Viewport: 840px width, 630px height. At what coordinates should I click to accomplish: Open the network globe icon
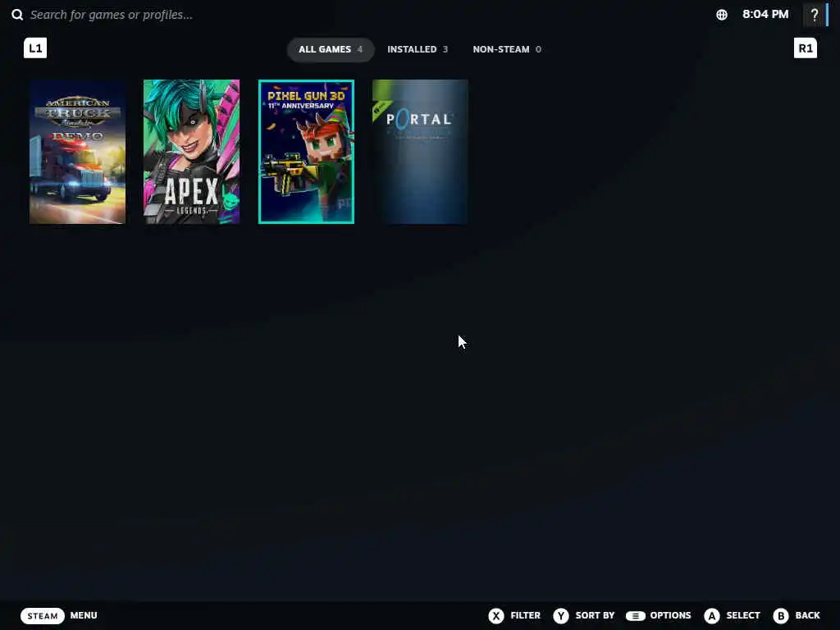click(x=722, y=15)
